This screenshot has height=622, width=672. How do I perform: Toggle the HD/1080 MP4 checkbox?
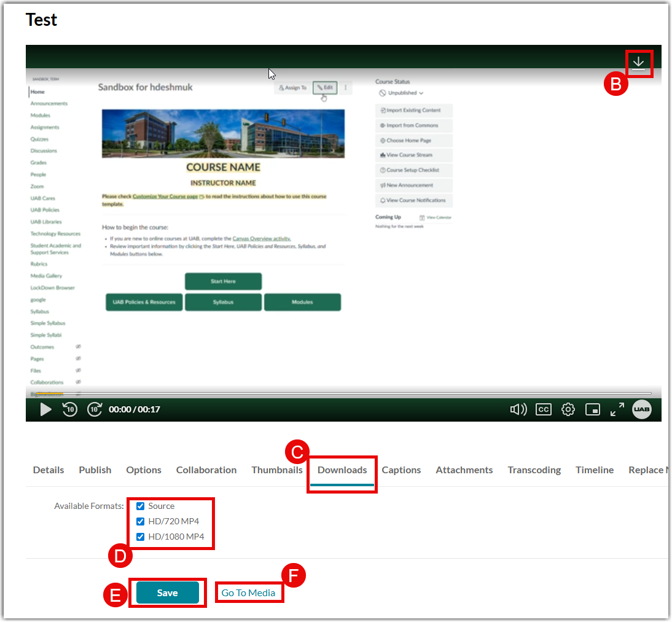pos(141,537)
